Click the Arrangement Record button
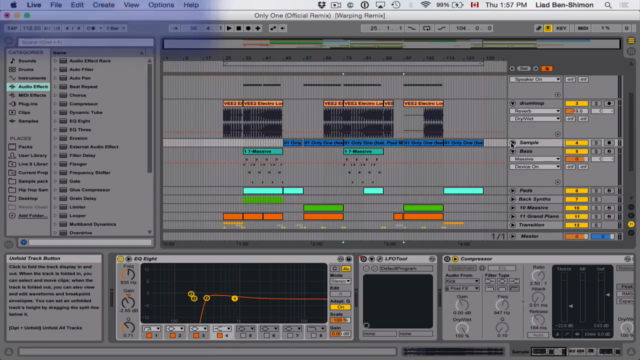This screenshot has height=360, width=640. (x=248, y=28)
